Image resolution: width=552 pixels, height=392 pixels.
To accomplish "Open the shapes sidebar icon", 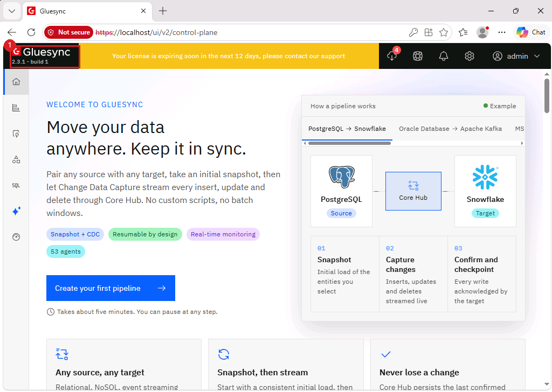I will tap(16, 159).
